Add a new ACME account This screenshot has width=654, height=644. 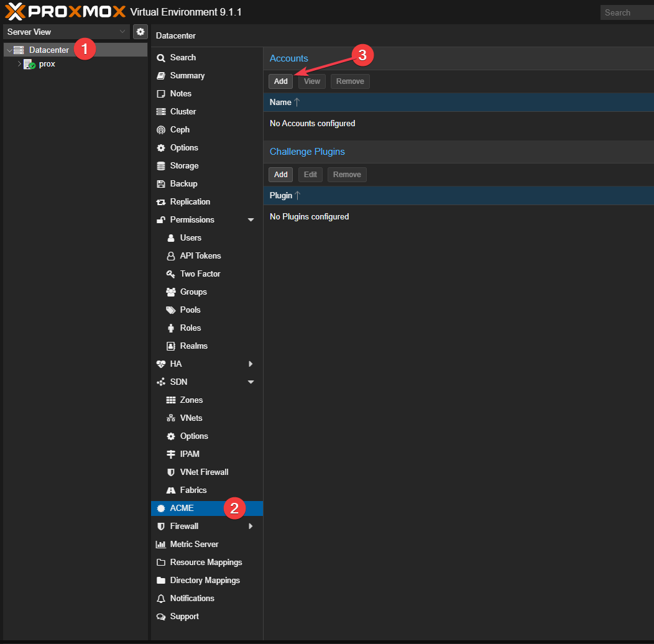point(281,81)
